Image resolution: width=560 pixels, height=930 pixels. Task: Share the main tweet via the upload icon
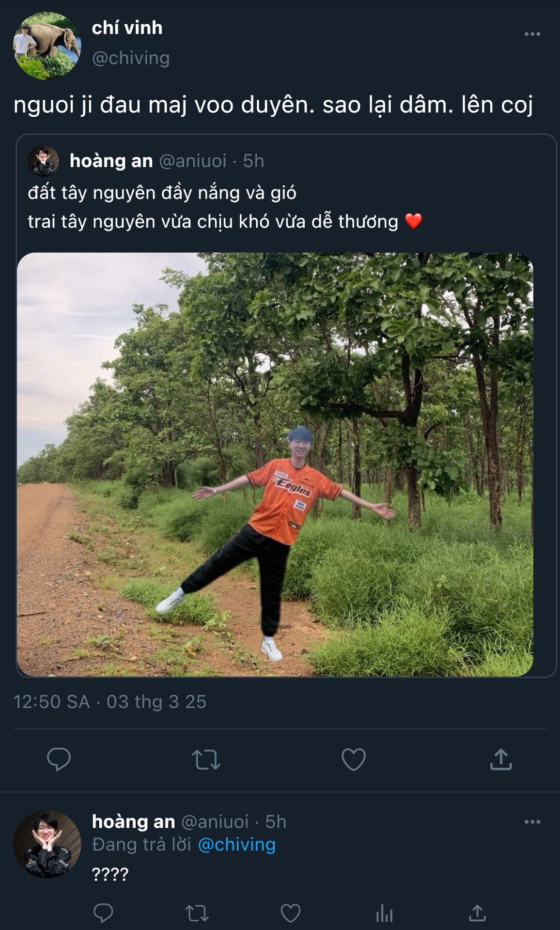coord(501,759)
